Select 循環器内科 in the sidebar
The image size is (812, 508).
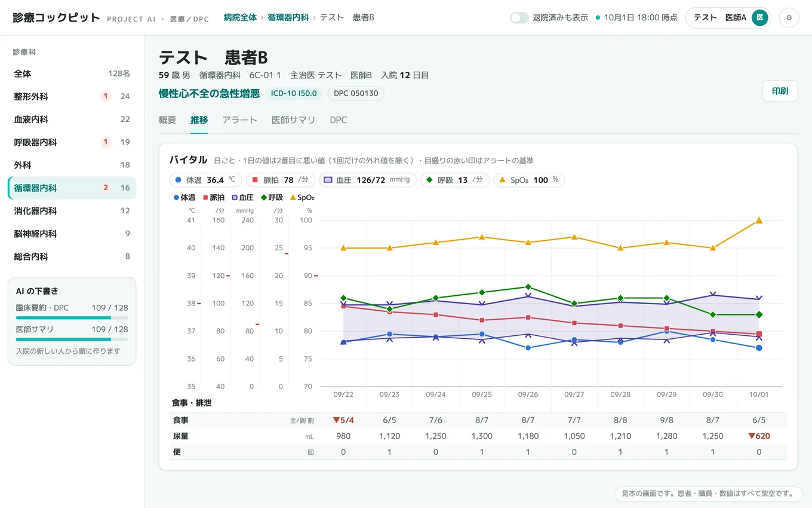pos(72,188)
